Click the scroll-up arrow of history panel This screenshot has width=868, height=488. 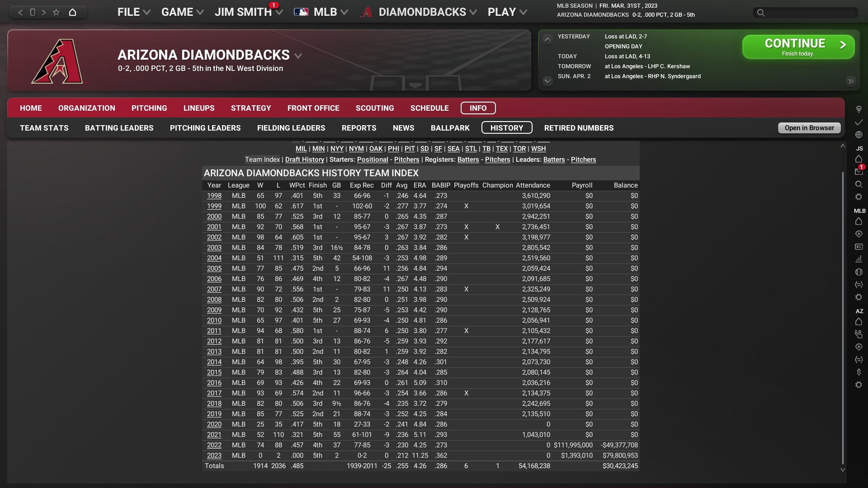(x=843, y=146)
